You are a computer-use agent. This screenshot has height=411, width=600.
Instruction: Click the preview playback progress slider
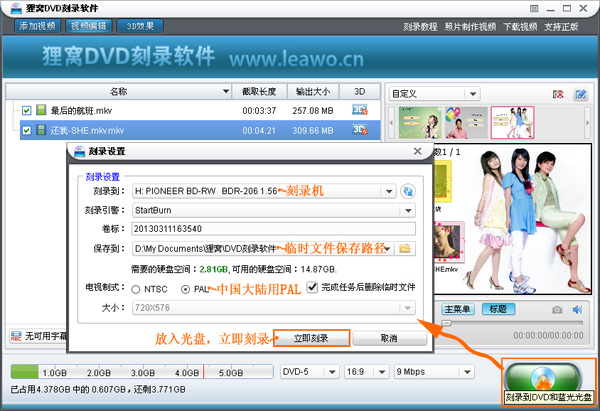pos(512,323)
